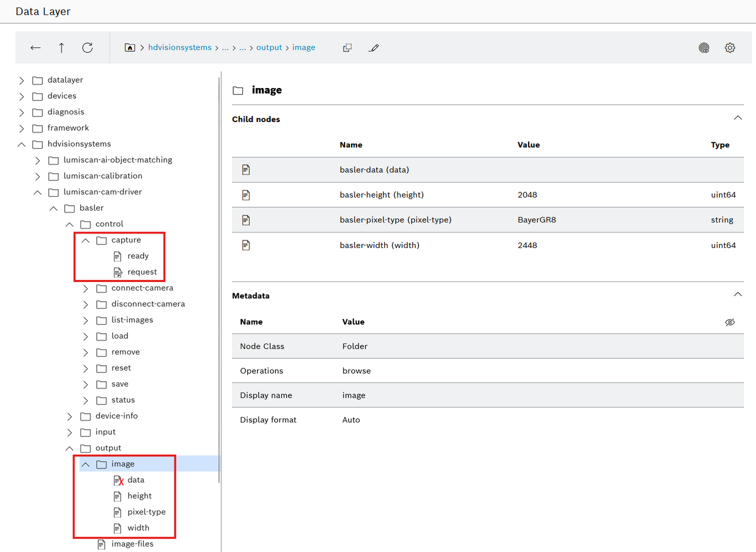Expand the device-info folder chevron
This screenshot has width=756, height=552.
point(70,416)
